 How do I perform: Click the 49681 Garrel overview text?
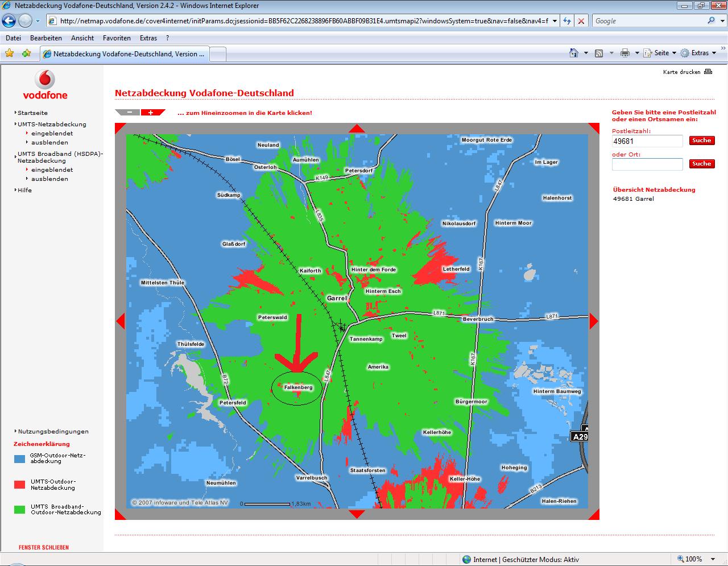(x=634, y=199)
